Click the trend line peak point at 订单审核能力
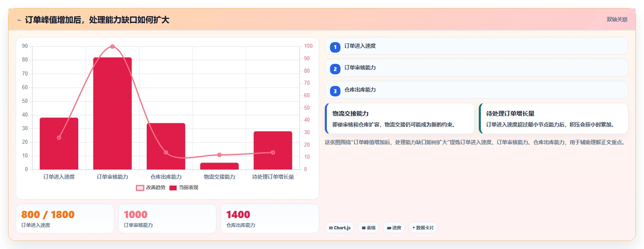 click(x=112, y=47)
